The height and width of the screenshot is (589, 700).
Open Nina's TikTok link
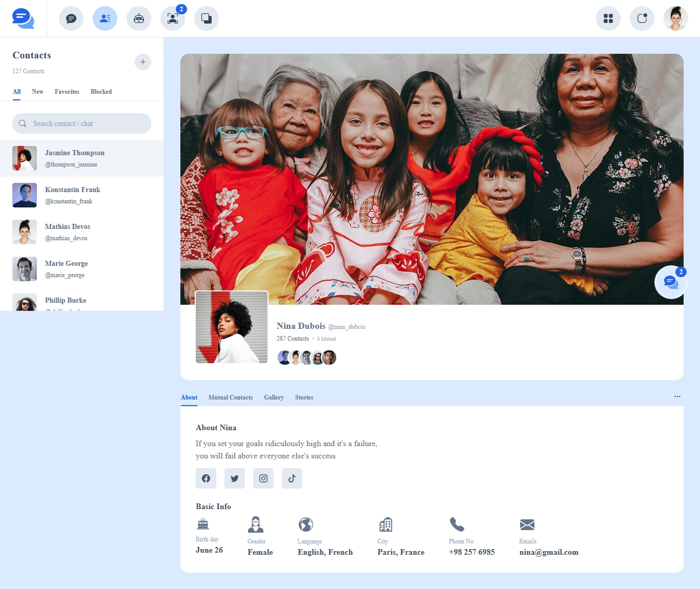(x=292, y=478)
